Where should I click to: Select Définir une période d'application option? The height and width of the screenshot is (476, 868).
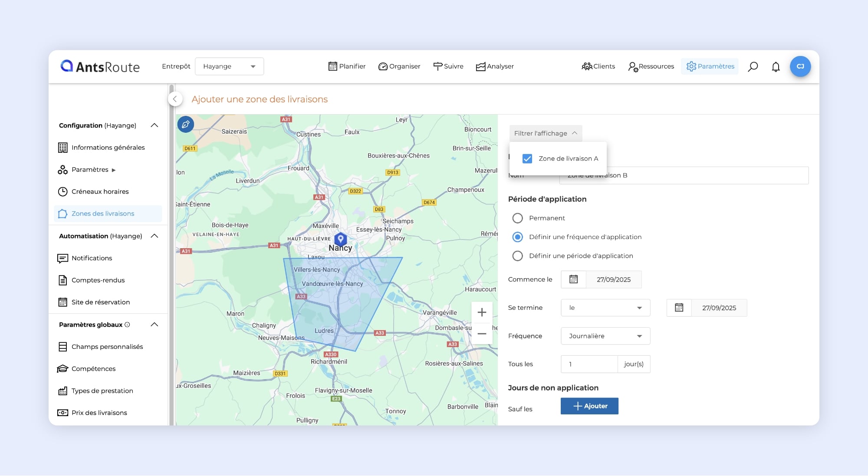[517, 256]
